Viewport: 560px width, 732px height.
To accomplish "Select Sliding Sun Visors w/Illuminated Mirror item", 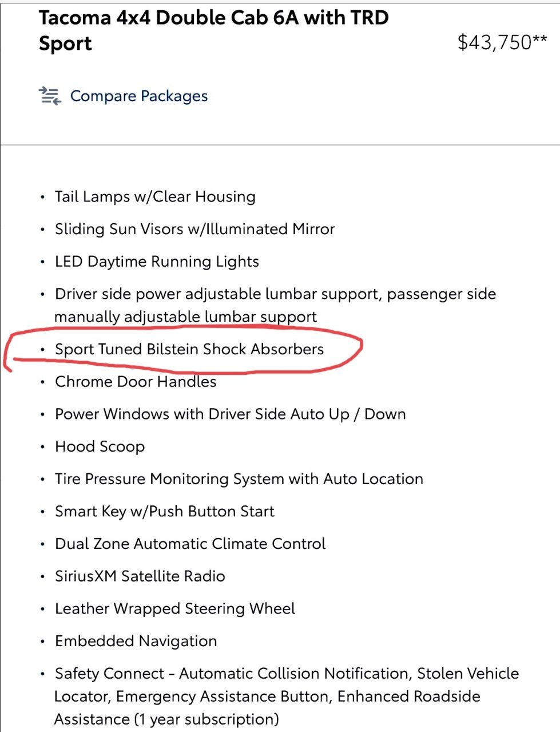I will [194, 229].
